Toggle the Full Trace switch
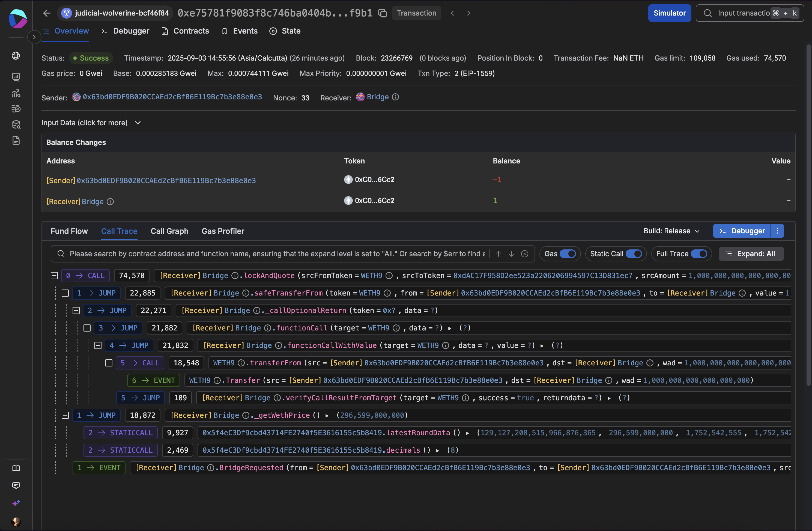Viewport: 812px width, 531px height. coord(699,253)
